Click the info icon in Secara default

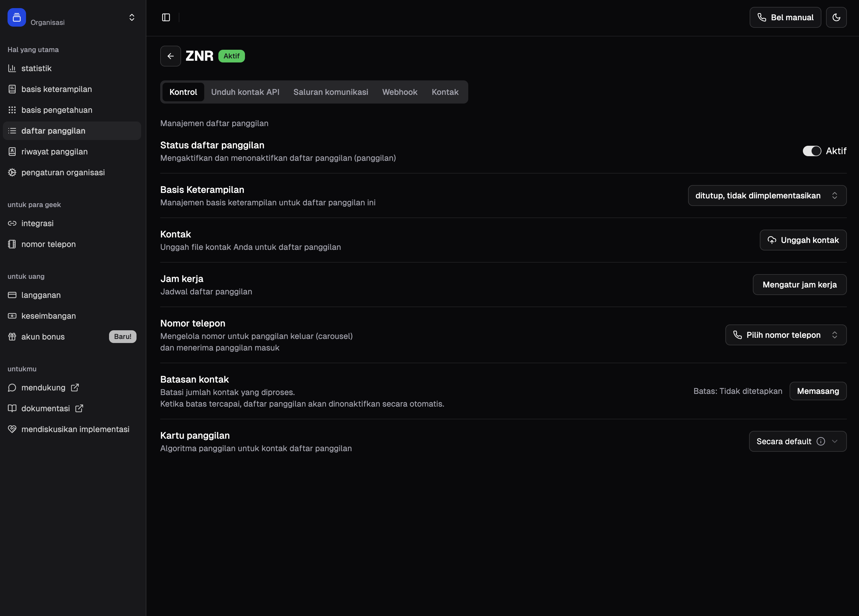click(820, 441)
